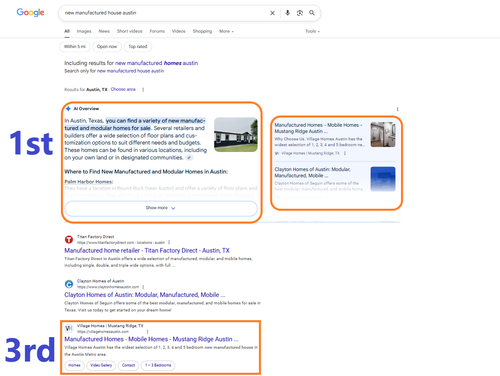Click the Homes sitelink chip
Viewport: 500px width, 376px height.
point(74,365)
